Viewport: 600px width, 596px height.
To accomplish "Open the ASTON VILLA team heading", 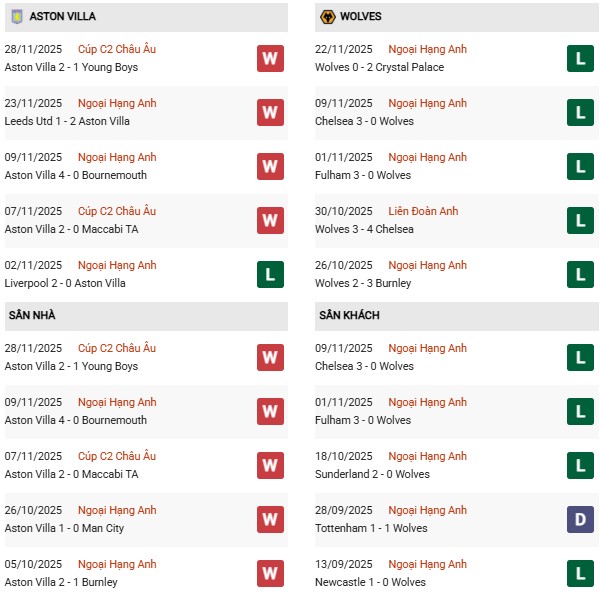I will [x=63, y=17].
